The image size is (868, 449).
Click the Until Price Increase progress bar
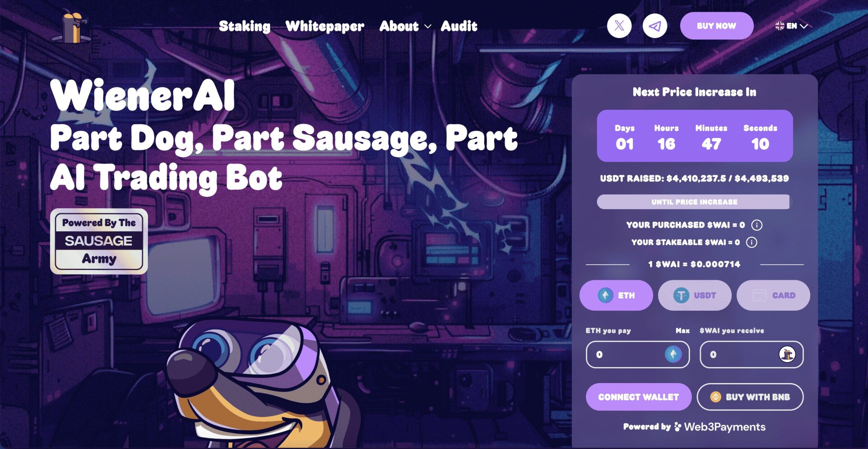[x=694, y=202]
